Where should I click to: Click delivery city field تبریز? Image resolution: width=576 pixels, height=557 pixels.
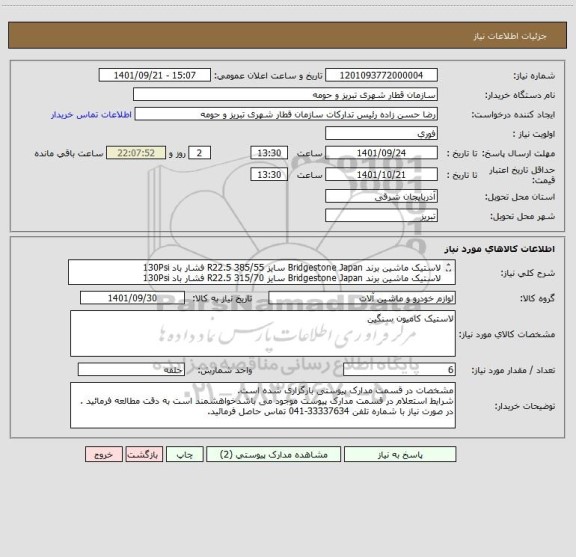tap(381, 216)
